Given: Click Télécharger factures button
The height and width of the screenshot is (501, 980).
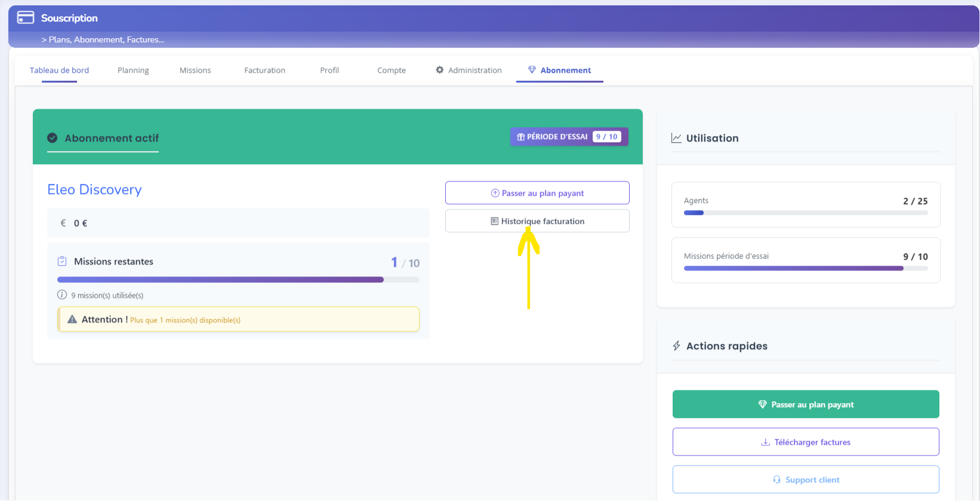Looking at the screenshot, I should click(806, 442).
